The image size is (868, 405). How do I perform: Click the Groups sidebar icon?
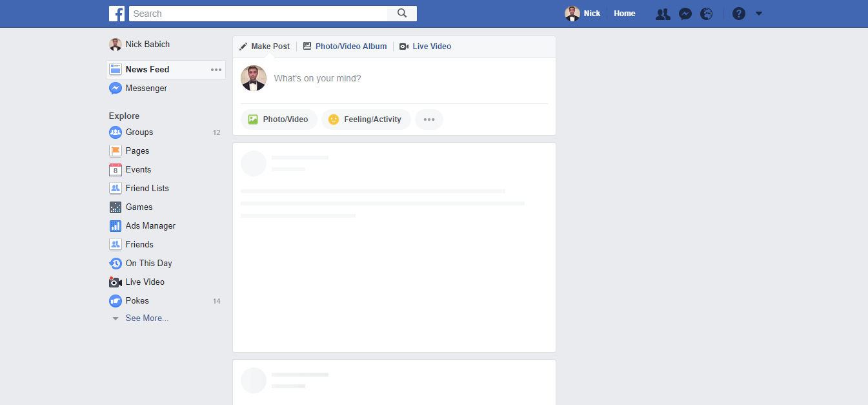point(116,132)
